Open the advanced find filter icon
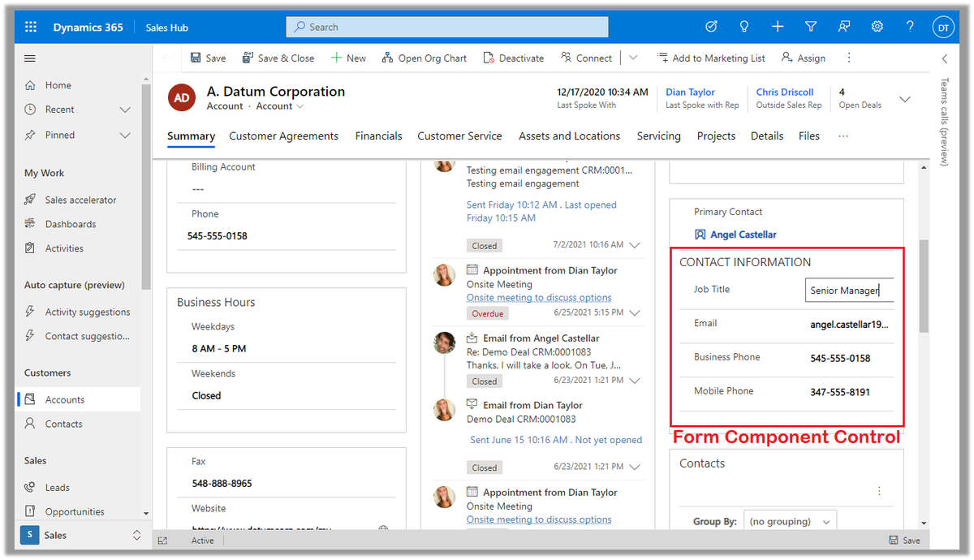 click(x=811, y=27)
